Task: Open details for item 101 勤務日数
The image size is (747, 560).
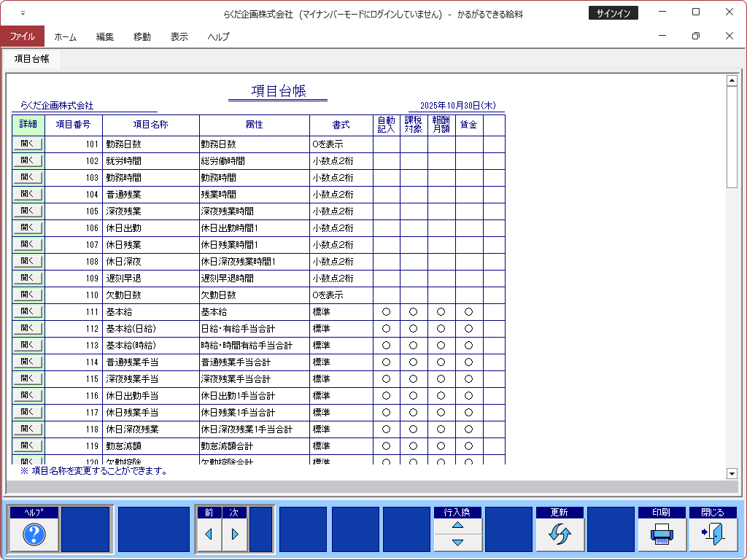Action: click(28, 144)
